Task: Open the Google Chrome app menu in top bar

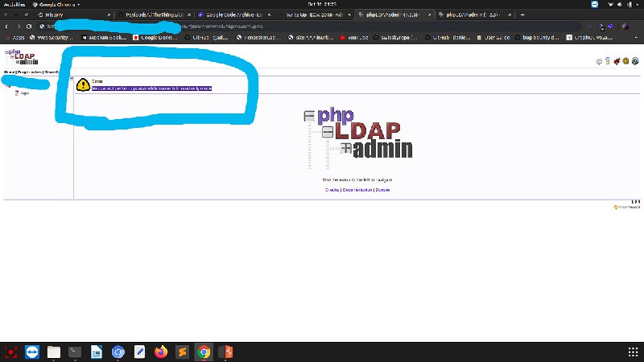Action: 56,4
